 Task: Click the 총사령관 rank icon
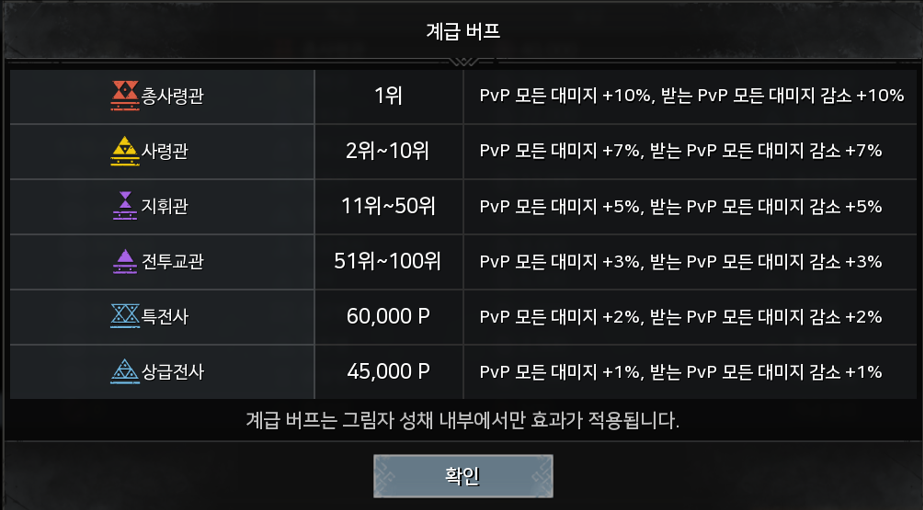pyautogui.click(x=125, y=96)
